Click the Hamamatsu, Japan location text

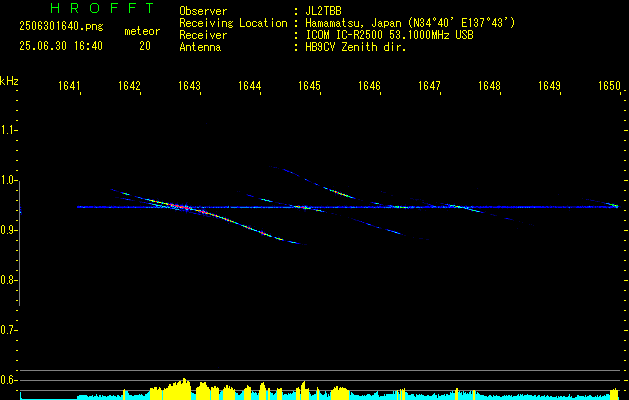tap(410, 23)
